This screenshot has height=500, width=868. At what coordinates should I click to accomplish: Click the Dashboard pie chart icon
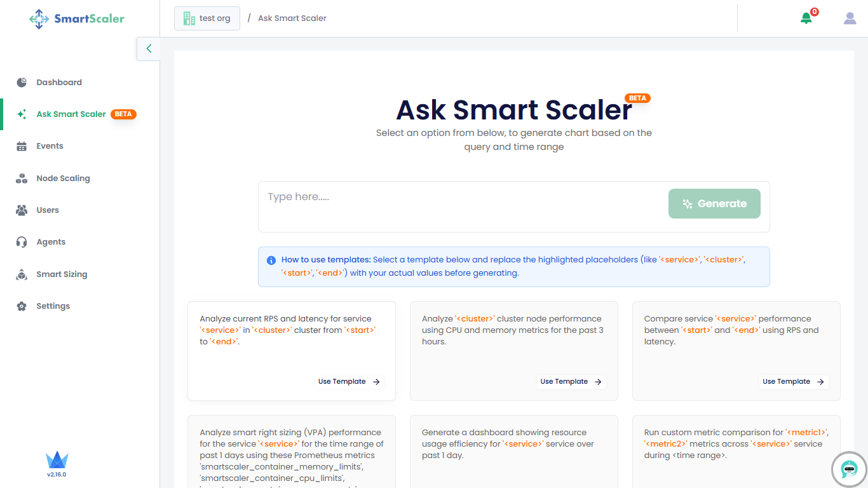pyautogui.click(x=22, y=83)
